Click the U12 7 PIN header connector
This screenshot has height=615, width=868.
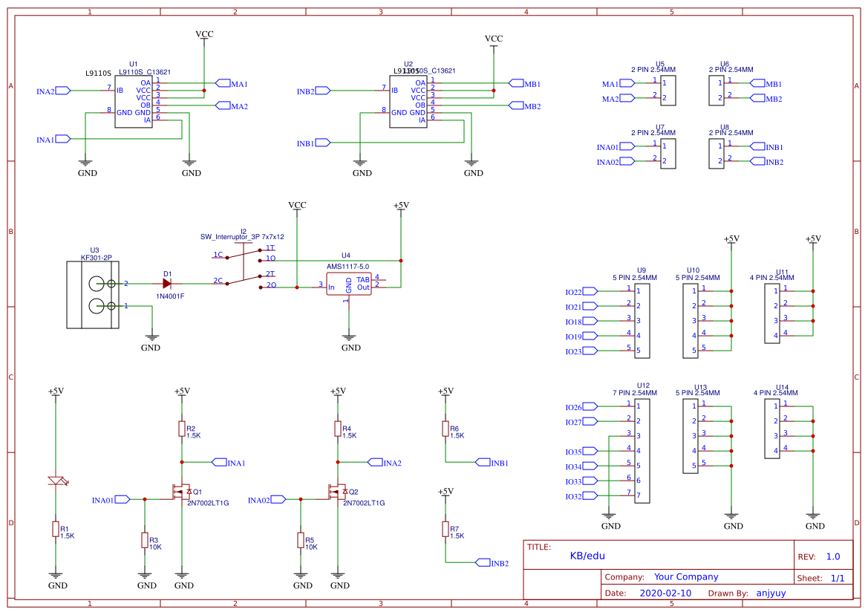pos(642,450)
